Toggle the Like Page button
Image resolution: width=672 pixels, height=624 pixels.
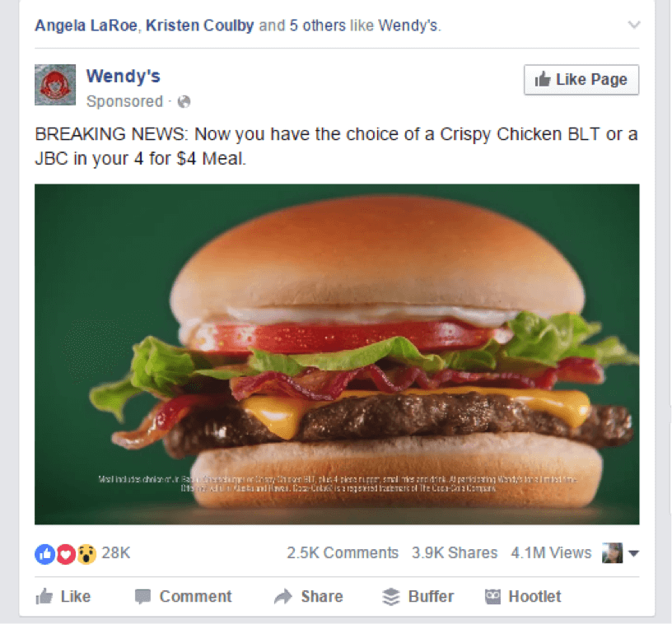581,80
